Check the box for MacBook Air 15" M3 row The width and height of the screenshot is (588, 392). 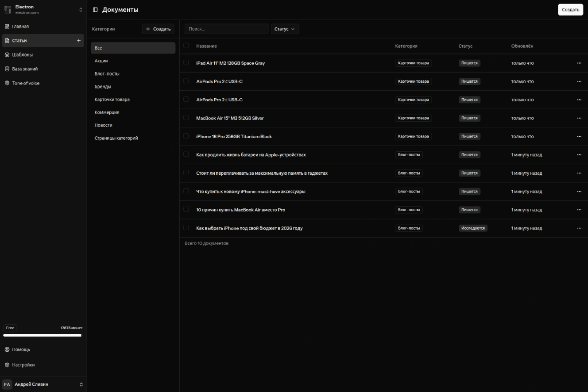186,118
